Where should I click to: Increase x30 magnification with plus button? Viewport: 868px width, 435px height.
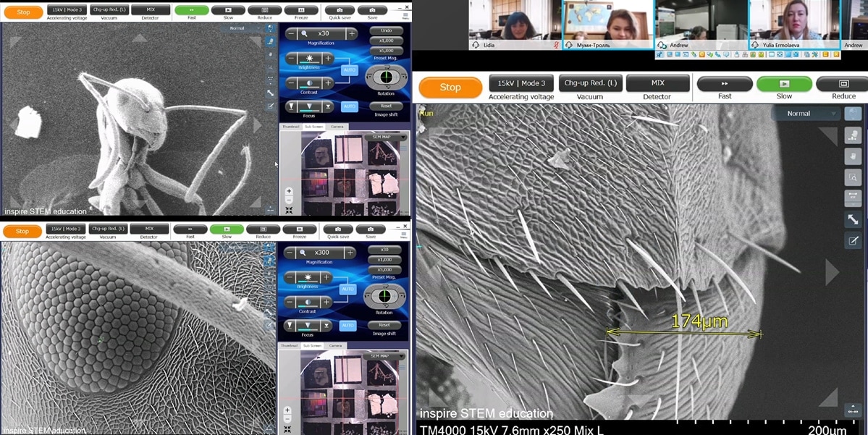[x=352, y=33]
